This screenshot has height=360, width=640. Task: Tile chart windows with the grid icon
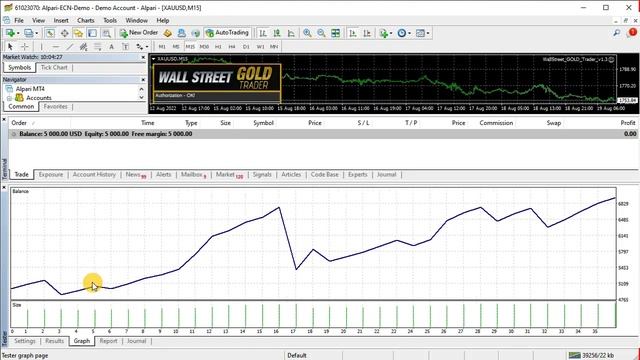[336, 33]
